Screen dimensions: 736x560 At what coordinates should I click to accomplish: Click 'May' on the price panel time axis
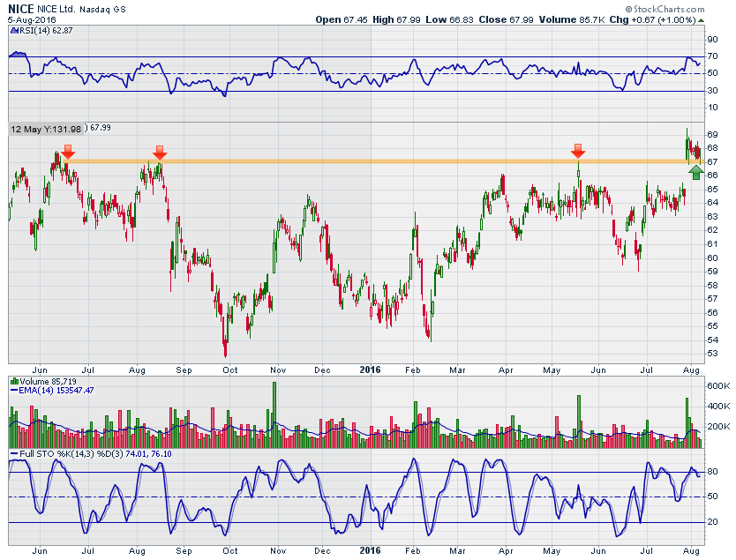point(552,370)
